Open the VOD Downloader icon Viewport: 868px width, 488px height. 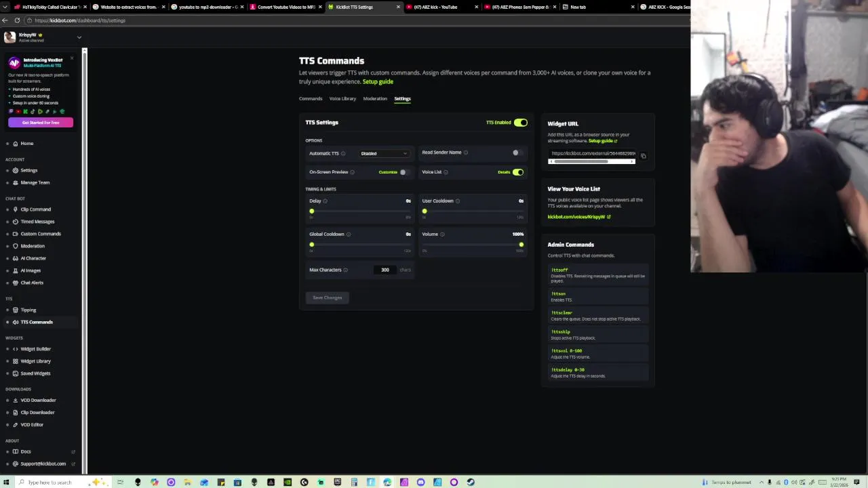pos(16,401)
